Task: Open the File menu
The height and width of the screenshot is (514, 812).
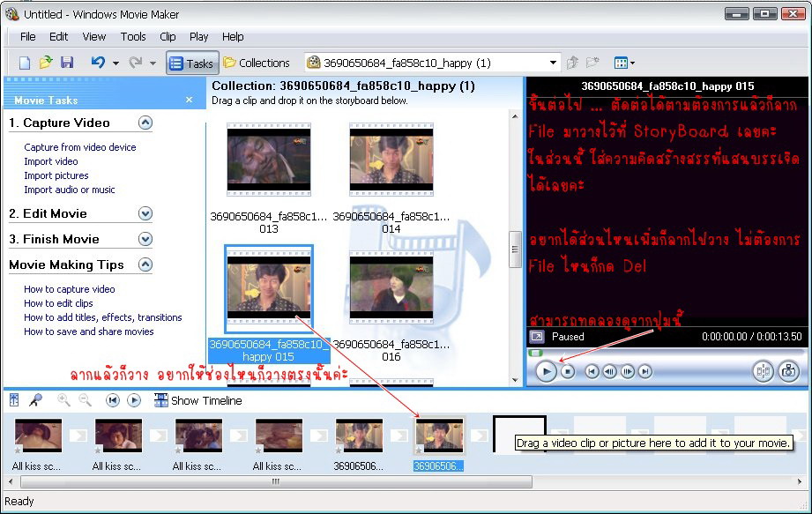Action: 28,37
